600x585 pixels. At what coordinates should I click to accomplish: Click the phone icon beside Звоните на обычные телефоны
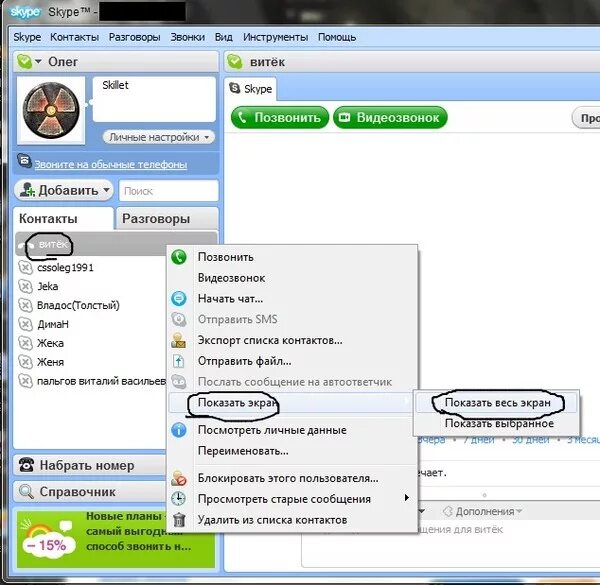pos(24,161)
